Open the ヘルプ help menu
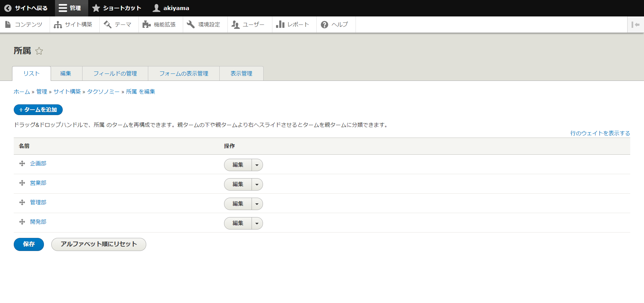The height and width of the screenshot is (303, 644). [334, 24]
